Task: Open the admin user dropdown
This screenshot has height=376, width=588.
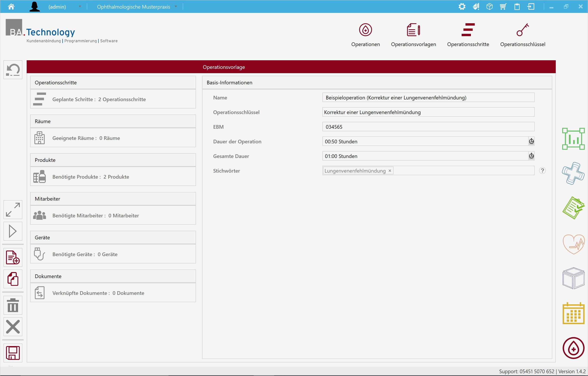Action: (80, 7)
